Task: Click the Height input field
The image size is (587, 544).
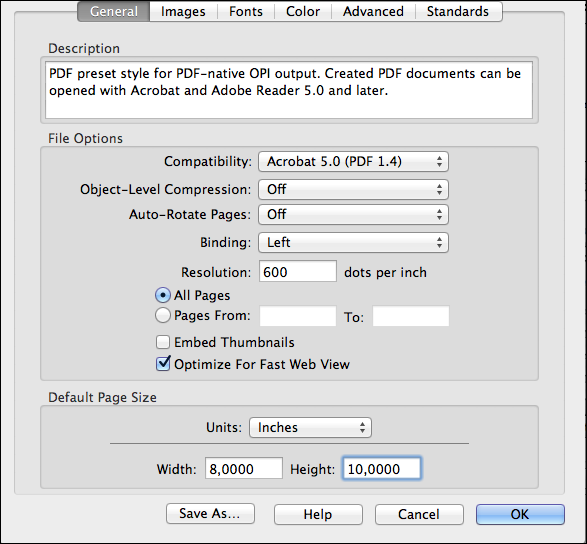Action: pyautogui.click(x=382, y=468)
